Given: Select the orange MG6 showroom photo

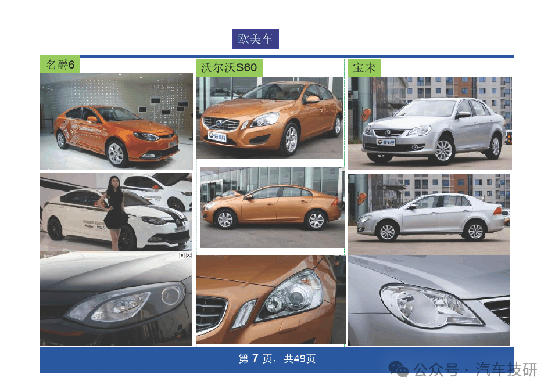Looking at the screenshot, I should coord(116,122).
